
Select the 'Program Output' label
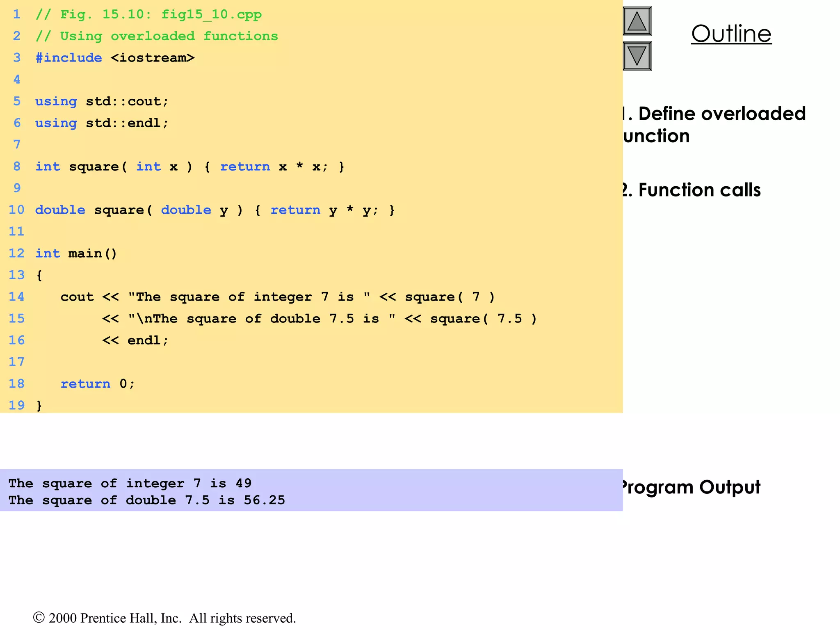(x=692, y=488)
